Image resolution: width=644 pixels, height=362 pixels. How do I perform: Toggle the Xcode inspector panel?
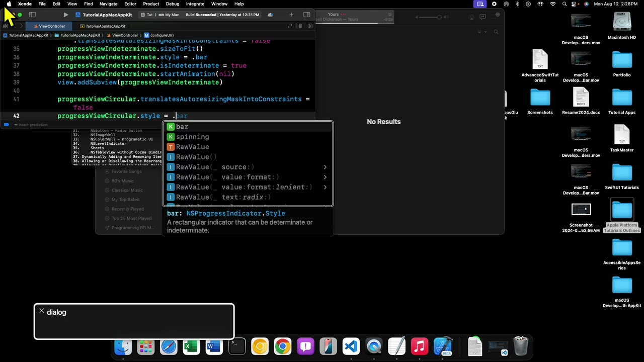pyautogui.click(x=307, y=15)
